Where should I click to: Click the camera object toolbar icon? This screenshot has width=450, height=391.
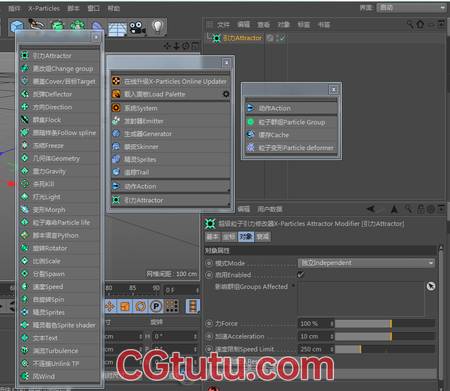[x=137, y=28]
